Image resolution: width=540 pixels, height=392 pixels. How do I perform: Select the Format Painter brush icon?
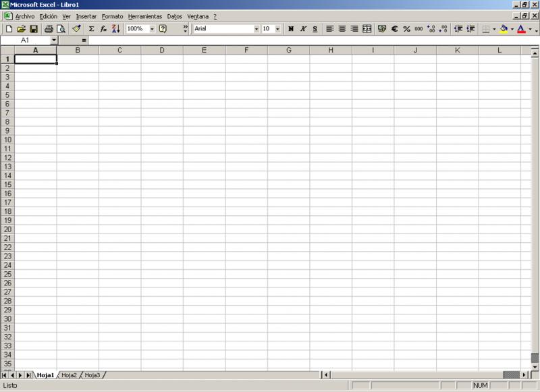76,29
